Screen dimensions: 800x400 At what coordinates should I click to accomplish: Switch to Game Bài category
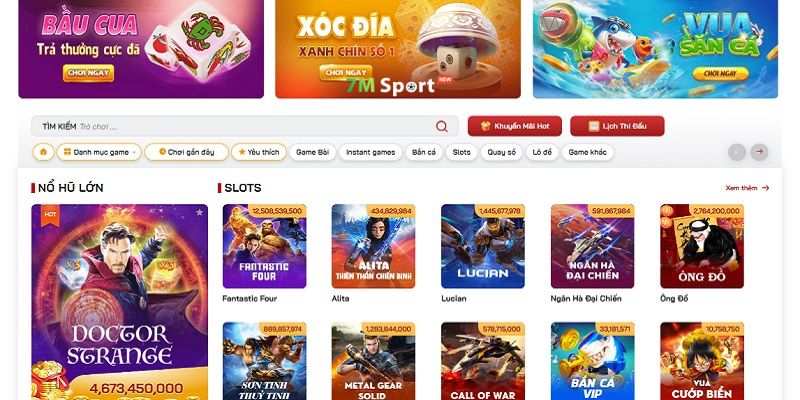click(313, 152)
